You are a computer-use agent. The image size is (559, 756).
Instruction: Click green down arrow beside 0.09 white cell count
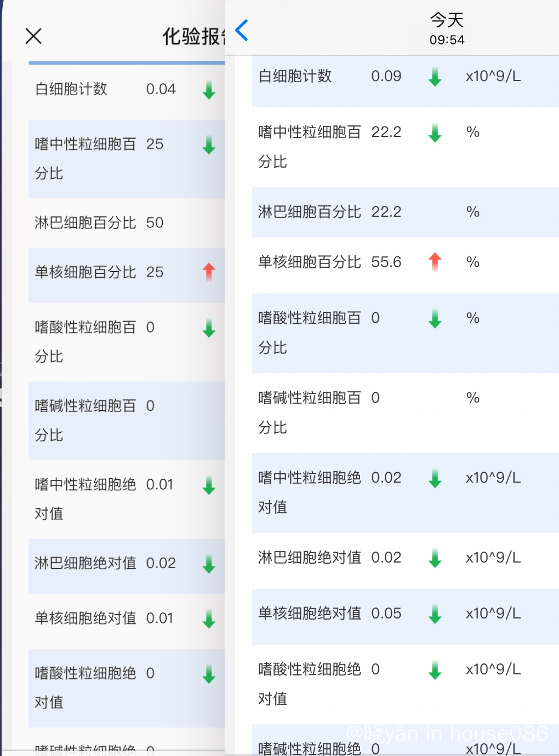coord(435,77)
